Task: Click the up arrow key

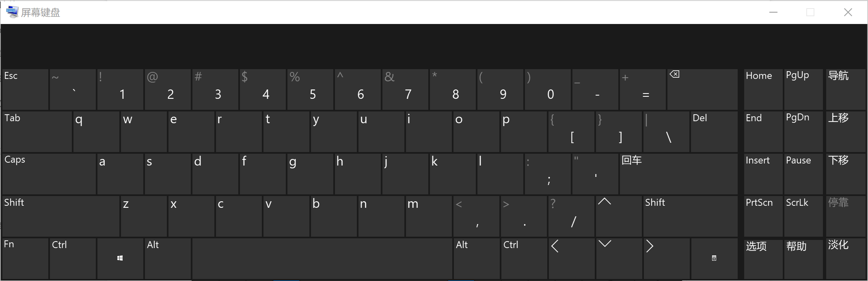Action: pos(619,216)
